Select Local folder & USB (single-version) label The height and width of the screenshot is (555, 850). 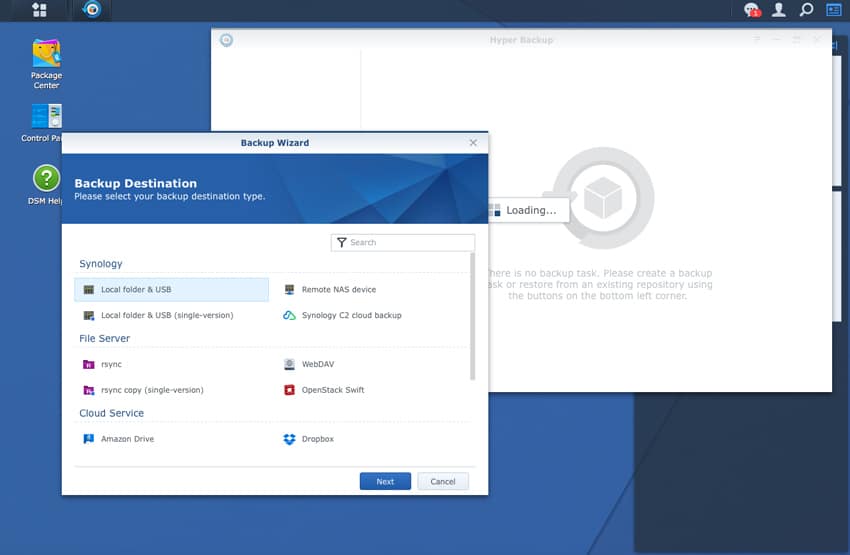click(167, 315)
